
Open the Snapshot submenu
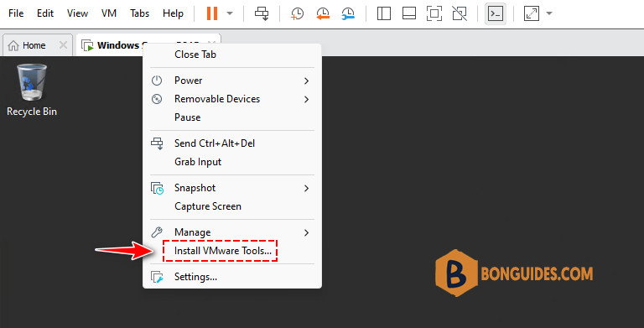tap(232, 188)
